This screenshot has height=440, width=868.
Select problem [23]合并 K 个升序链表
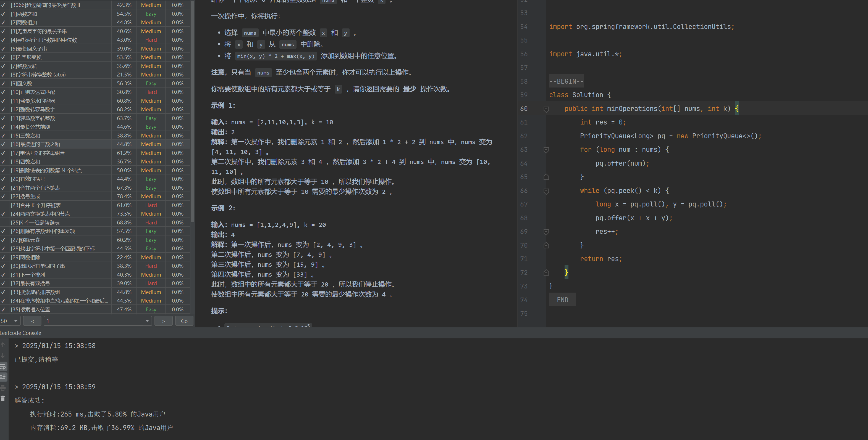(36, 205)
